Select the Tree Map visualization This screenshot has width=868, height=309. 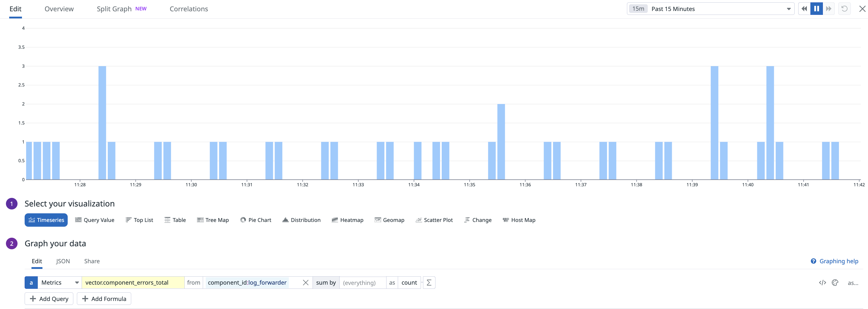coord(213,220)
